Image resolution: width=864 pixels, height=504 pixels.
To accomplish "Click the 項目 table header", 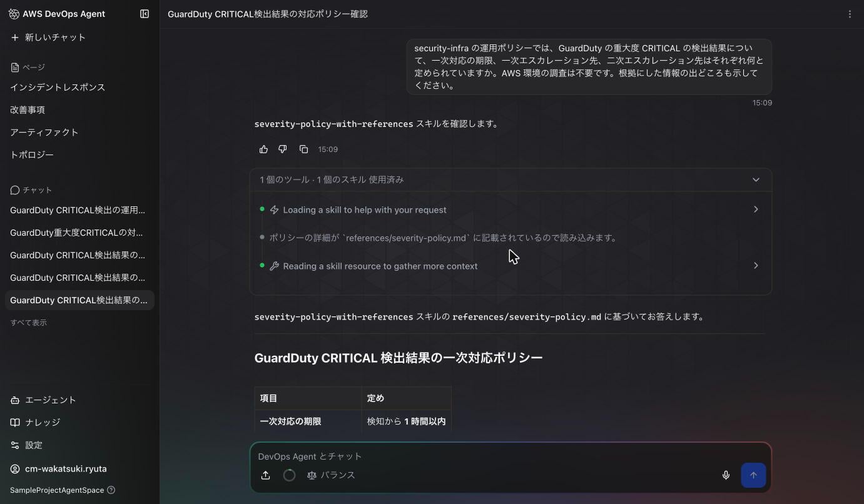I will (308, 398).
